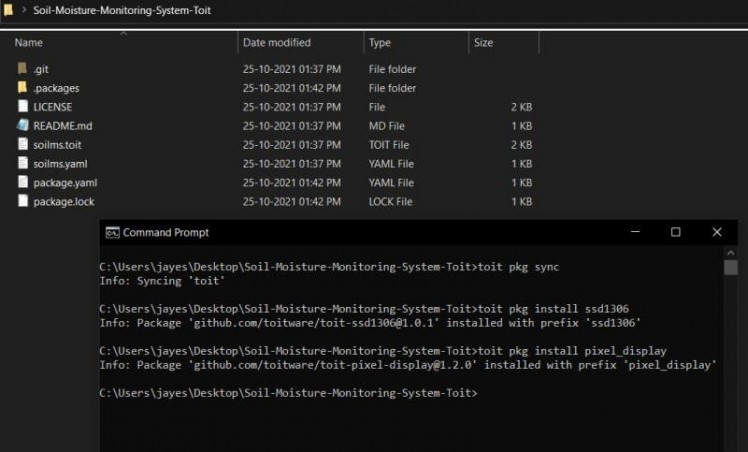The width and height of the screenshot is (748, 452).
Task: Click the package.lock file icon
Action: point(23,202)
